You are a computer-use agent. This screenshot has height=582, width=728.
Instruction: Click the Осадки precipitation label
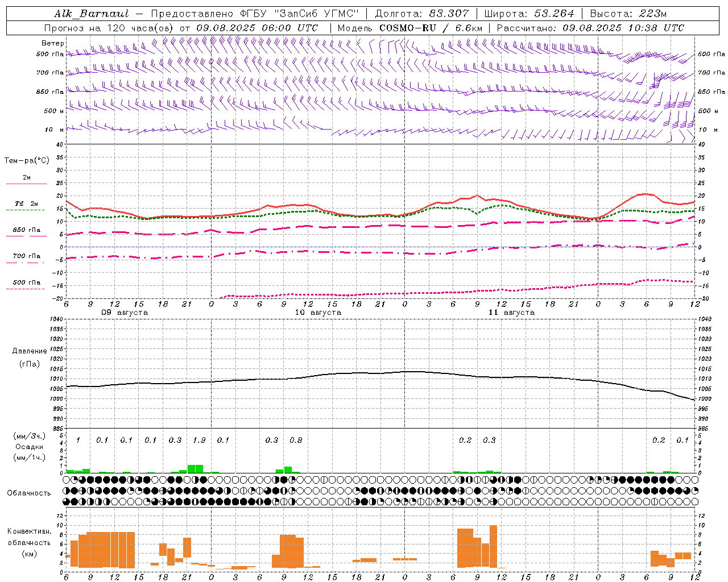(29, 447)
